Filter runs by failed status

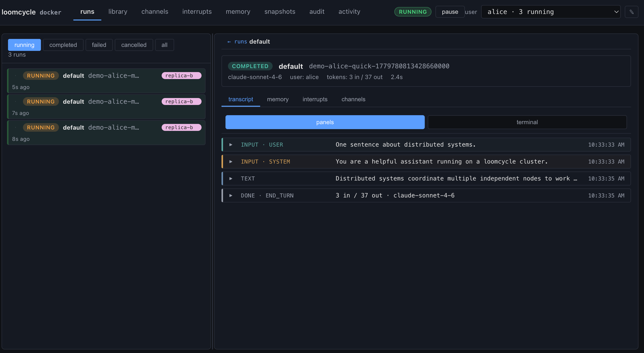pos(99,45)
